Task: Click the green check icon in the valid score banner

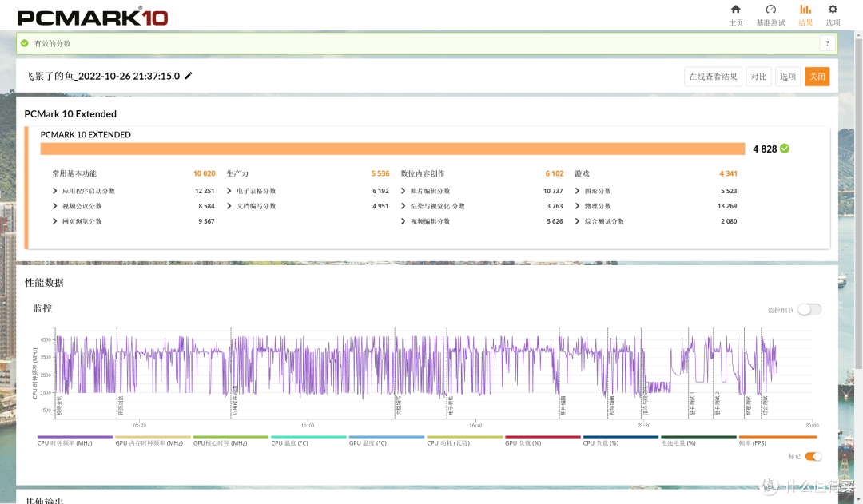Action: [24, 43]
